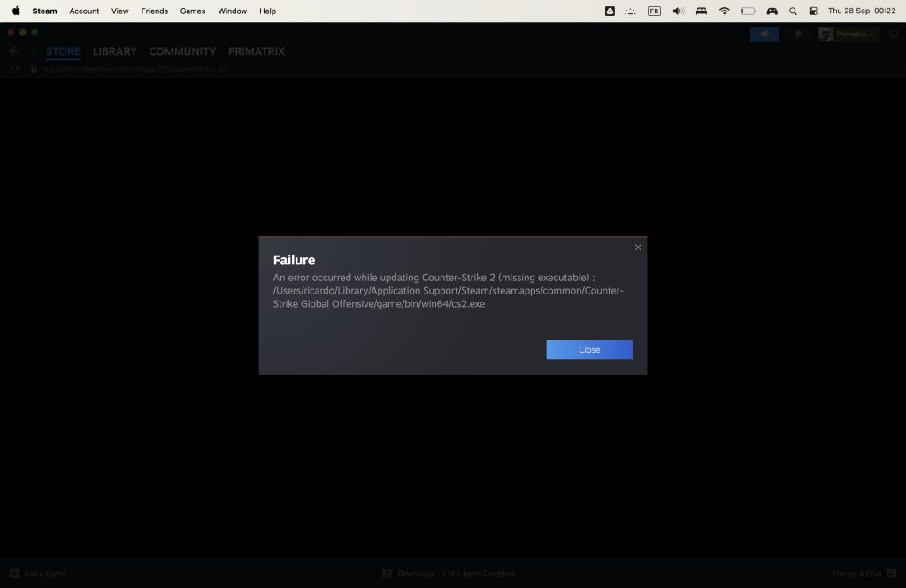Open the Games menu

[192, 11]
